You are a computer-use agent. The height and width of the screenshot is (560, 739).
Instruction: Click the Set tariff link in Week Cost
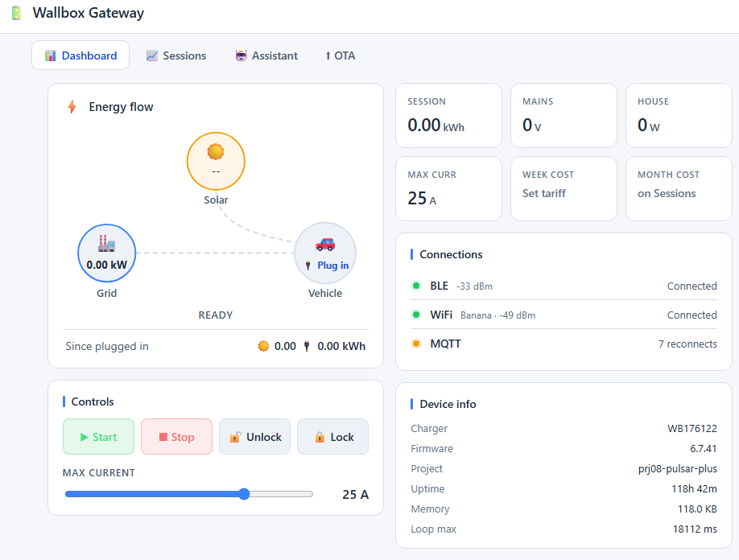tap(544, 193)
